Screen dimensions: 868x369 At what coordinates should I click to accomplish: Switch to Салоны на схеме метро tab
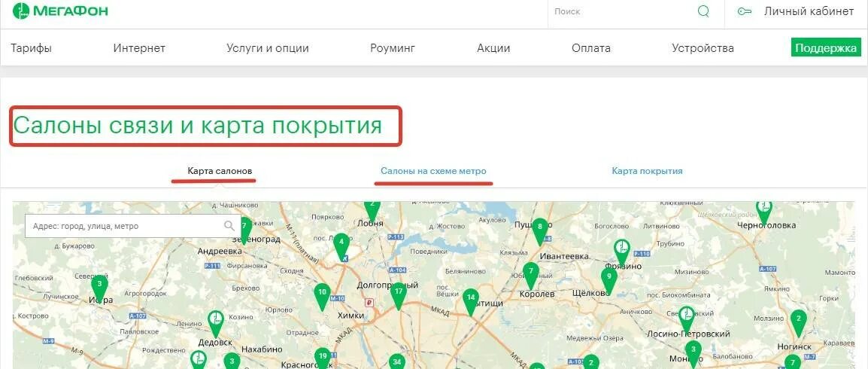tap(433, 171)
